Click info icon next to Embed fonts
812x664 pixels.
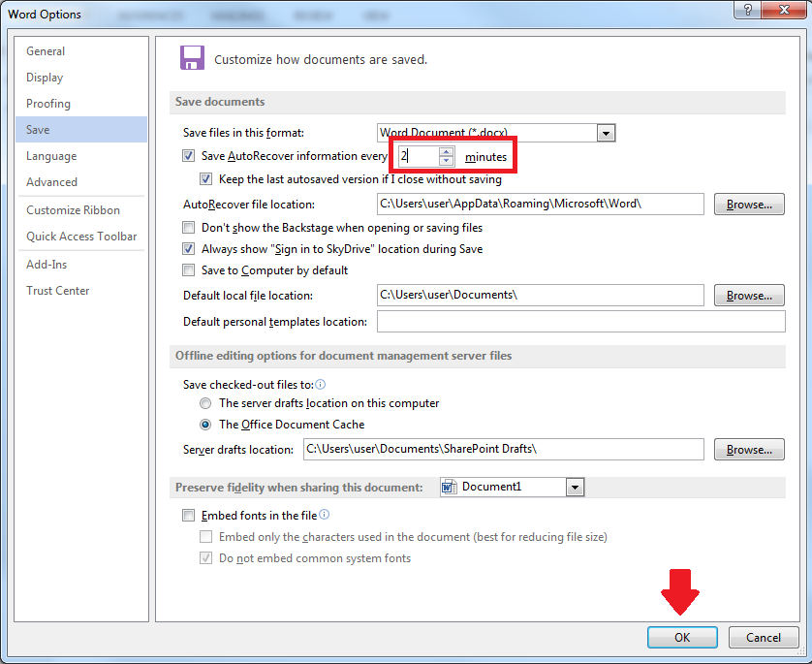[x=325, y=516]
